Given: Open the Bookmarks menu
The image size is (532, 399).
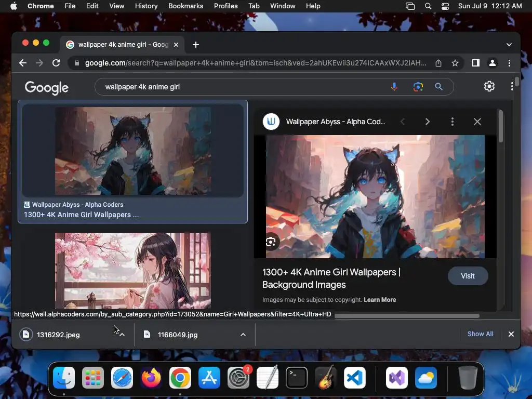Looking at the screenshot, I should (x=185, y=6).
